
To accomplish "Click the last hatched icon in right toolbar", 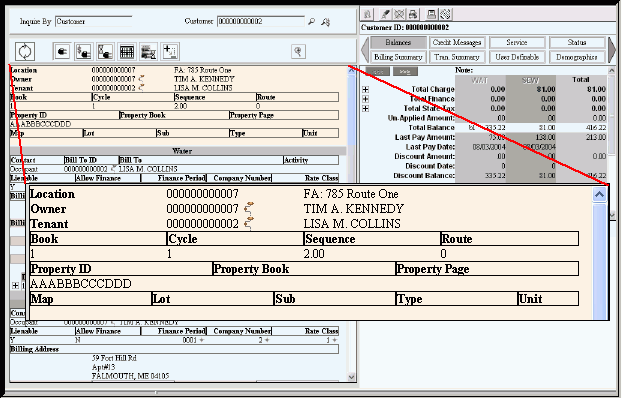I will pos(445,14).
